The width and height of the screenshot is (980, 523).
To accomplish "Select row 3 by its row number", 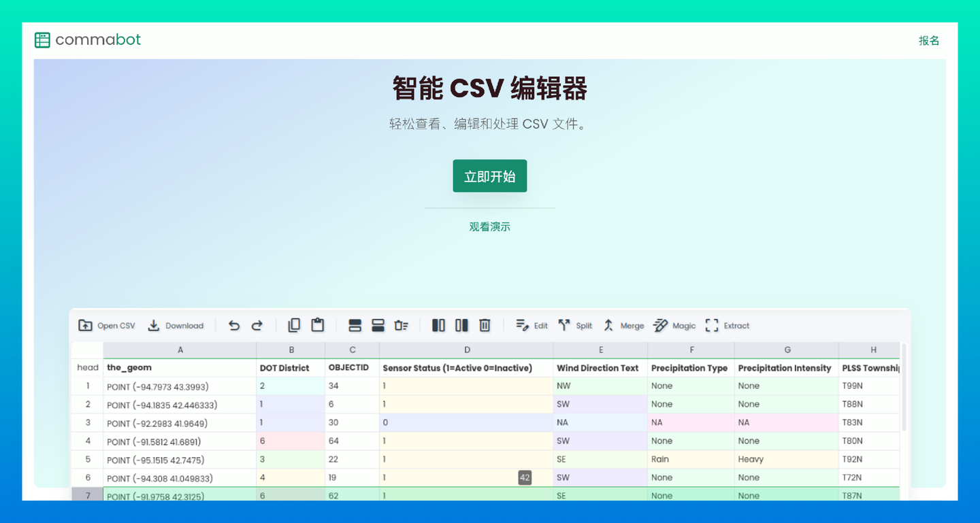I will coord(86,422).
